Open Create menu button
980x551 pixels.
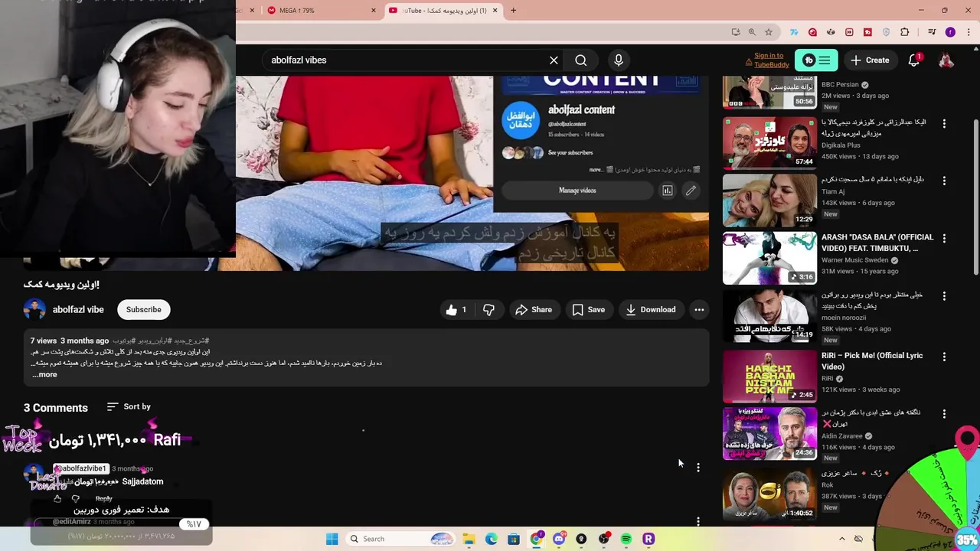coord(870,60)
